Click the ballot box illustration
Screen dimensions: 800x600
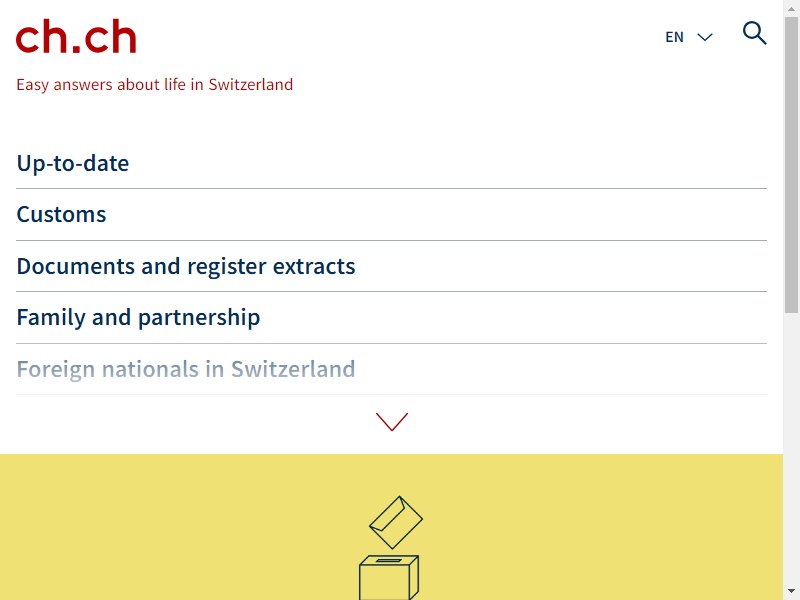tap(389, 577)
